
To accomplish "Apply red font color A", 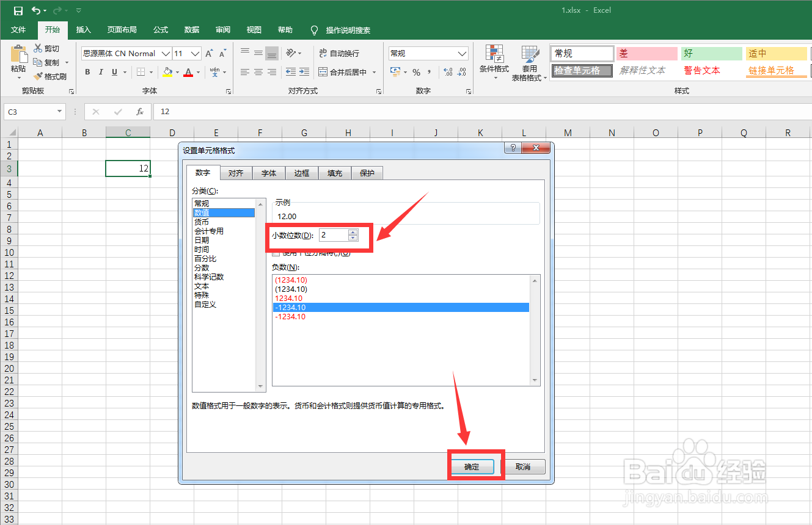I will tap(188, 72).
